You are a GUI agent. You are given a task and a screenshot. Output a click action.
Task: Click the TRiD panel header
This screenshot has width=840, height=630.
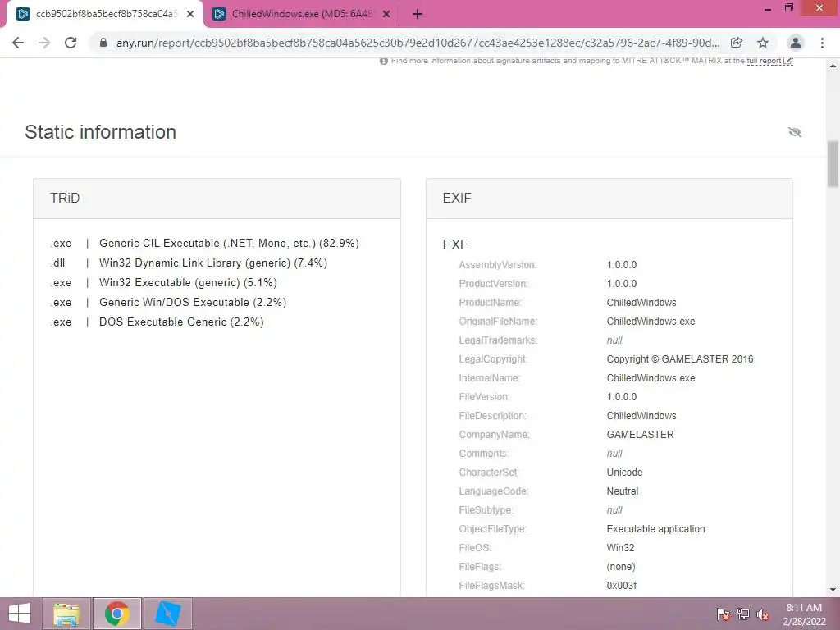click(x=217, y=199)
